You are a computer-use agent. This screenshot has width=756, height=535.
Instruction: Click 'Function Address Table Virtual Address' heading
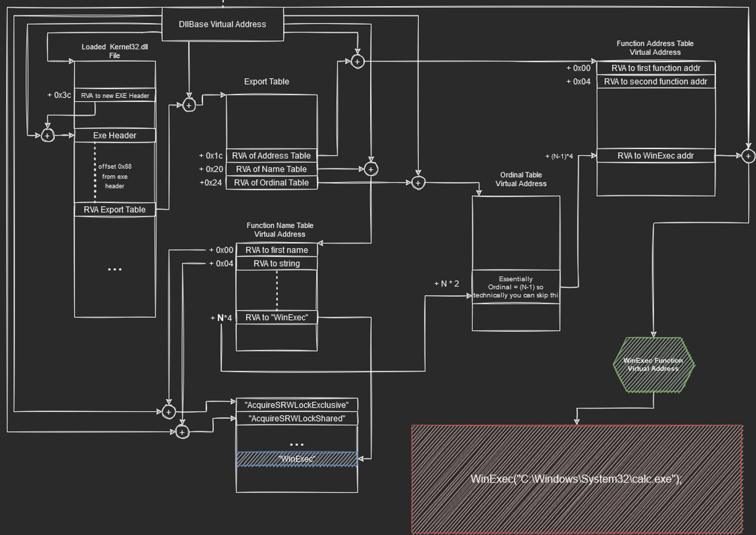(655, 48)
